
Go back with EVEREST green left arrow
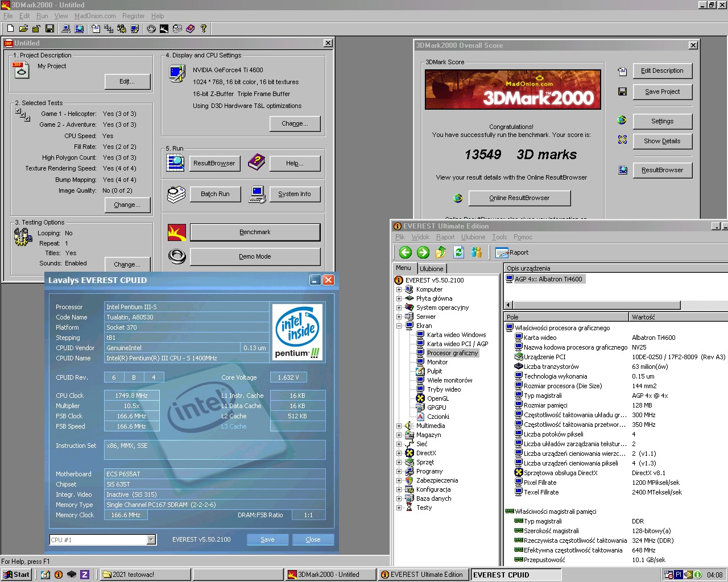406,252
